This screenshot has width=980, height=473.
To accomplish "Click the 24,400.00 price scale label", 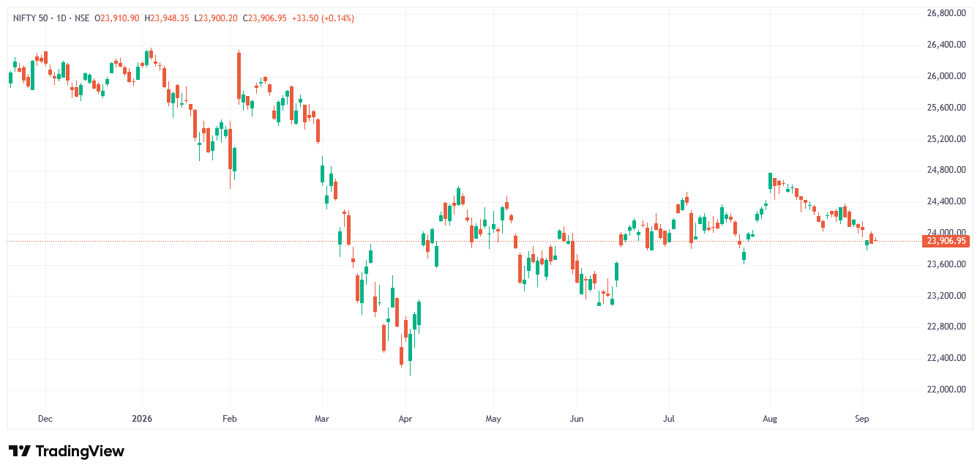I will (947, 201).
